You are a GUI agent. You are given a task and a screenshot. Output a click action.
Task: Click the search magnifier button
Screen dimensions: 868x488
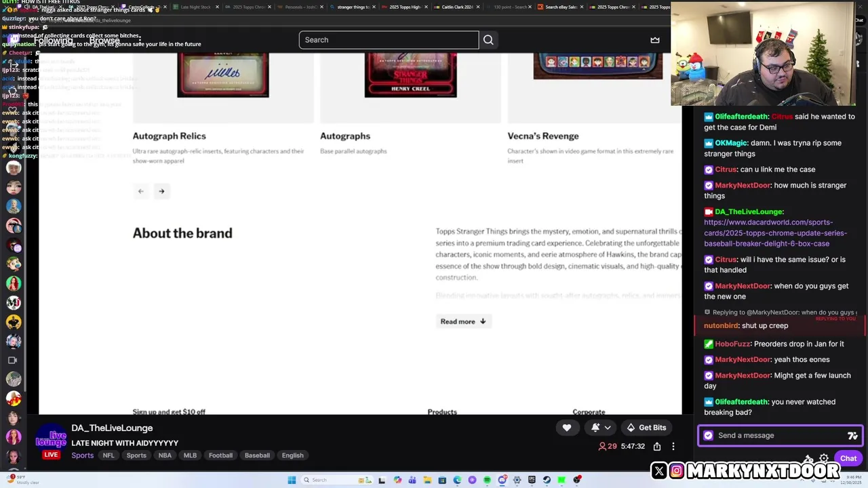click(488, 40)
